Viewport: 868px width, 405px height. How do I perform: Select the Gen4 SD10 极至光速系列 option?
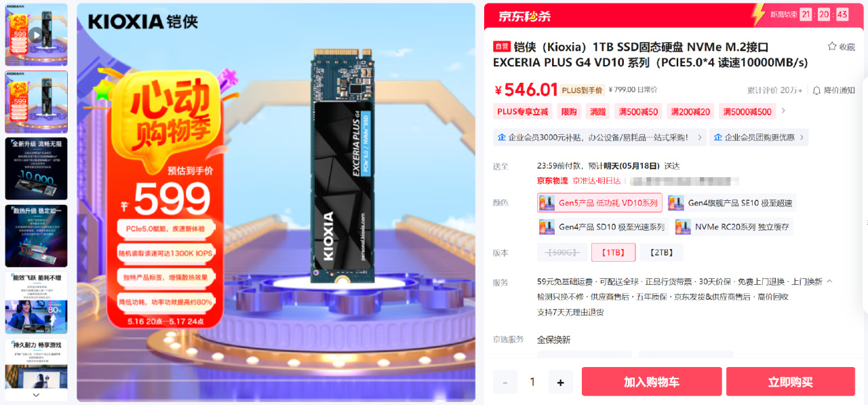602,227
